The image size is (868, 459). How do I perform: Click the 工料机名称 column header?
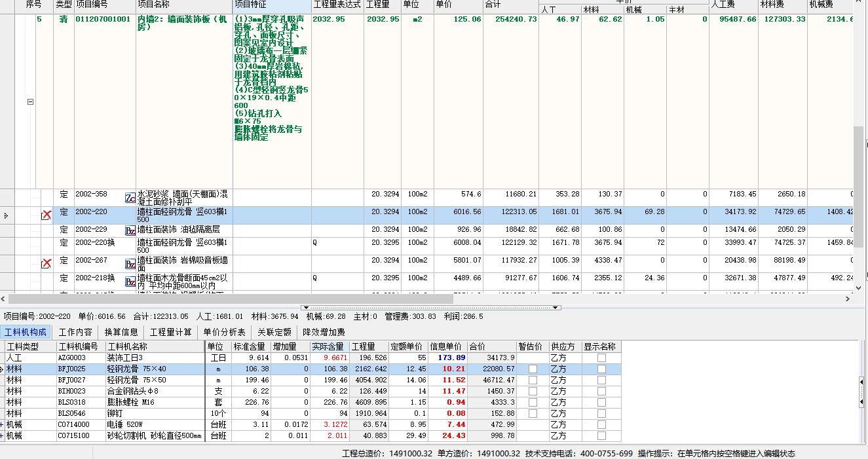pyautogui.click(x=155, y=346)
